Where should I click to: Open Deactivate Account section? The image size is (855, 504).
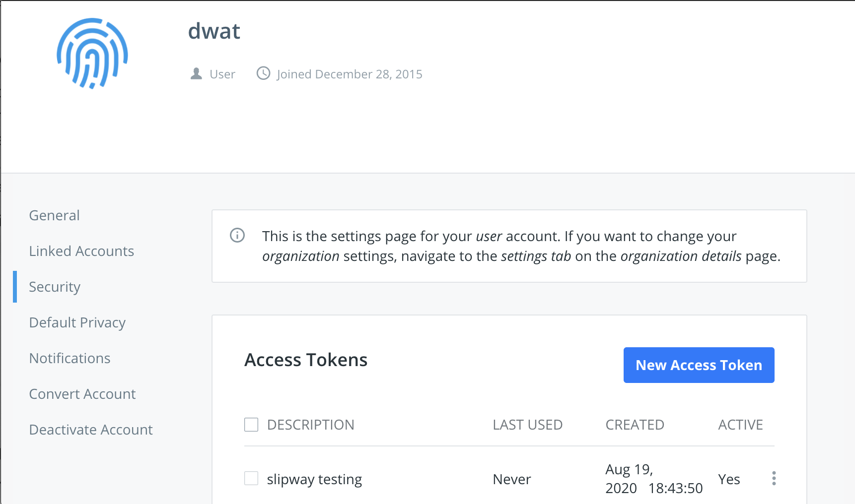click(x=91, y=430)
